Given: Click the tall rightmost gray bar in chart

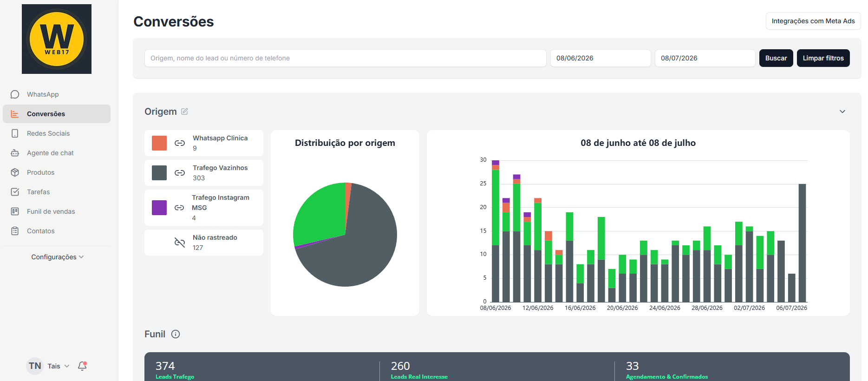Looking at the screenshot, I should [802, 243].
